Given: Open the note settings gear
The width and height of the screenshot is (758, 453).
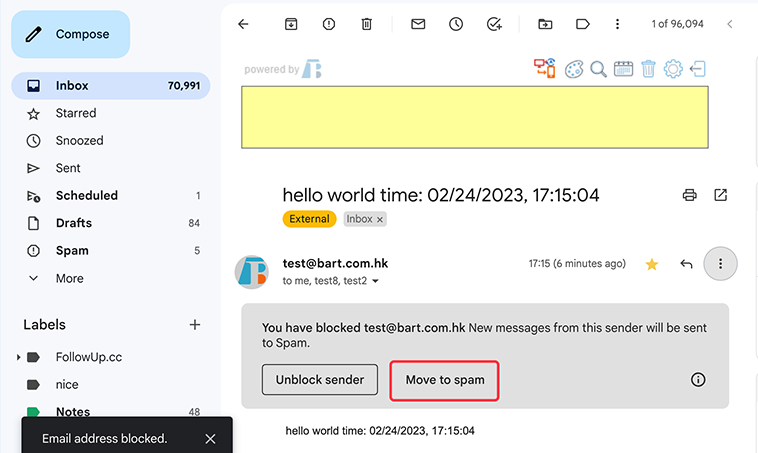Looking at the screenshot, I should click(673, 69).
